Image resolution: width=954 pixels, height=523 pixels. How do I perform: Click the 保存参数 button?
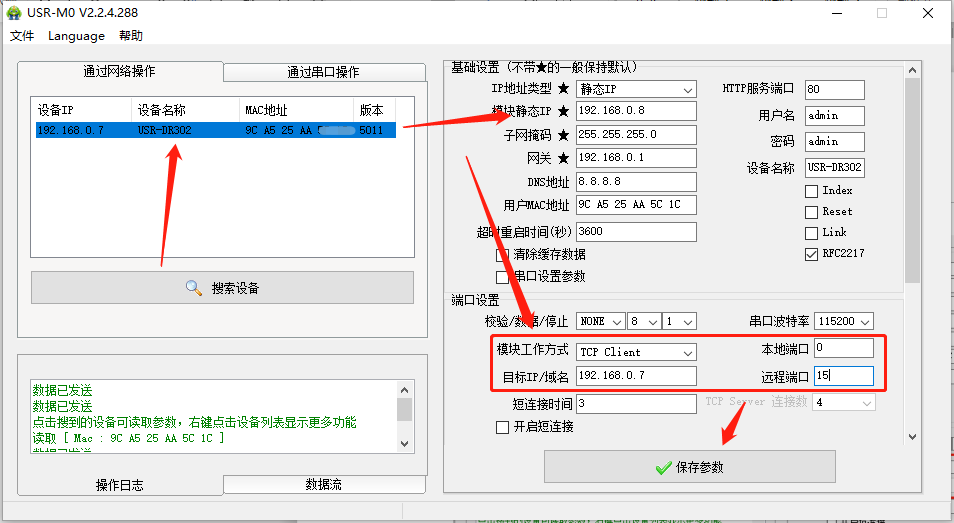coord(689,467)
